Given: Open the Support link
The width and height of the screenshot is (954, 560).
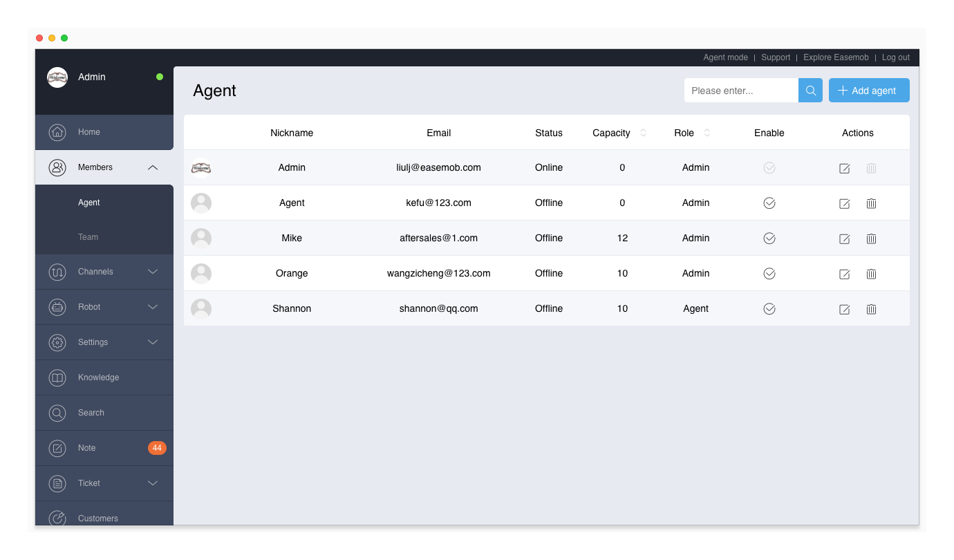Looking at the screenshot, I should coord(776,57).
